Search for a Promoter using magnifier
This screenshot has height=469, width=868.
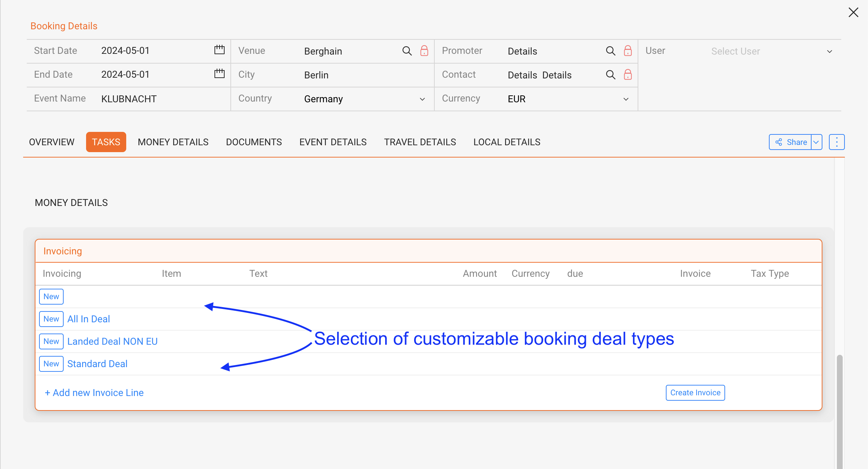(x=610, y=51)
